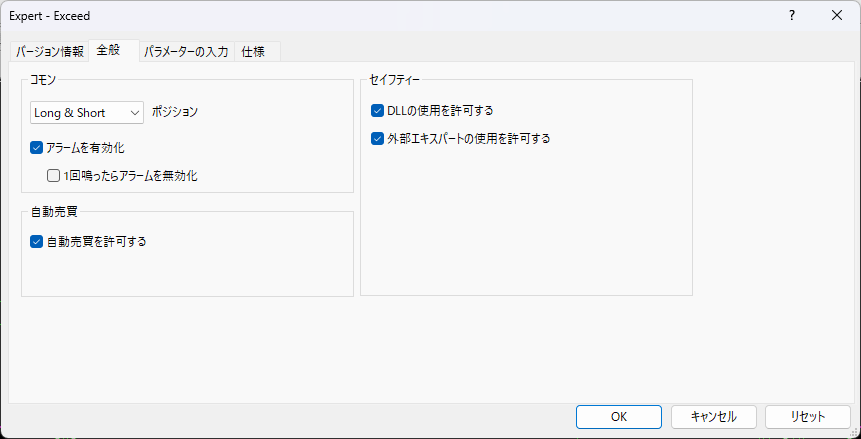The height and width of the screenshot is (439, 861).
Task: Click the ポジション label next to the dropdown
Action: (x=175, y=112)
